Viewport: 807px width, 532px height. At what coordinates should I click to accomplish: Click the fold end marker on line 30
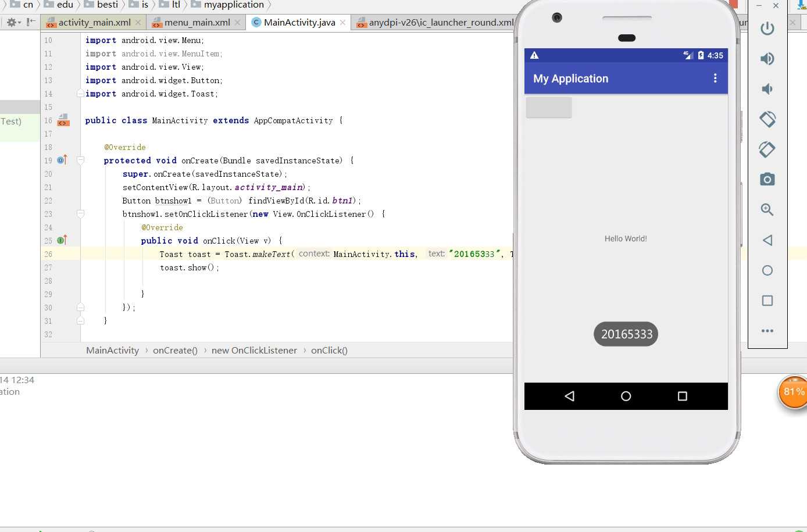(x=80, y=307)
